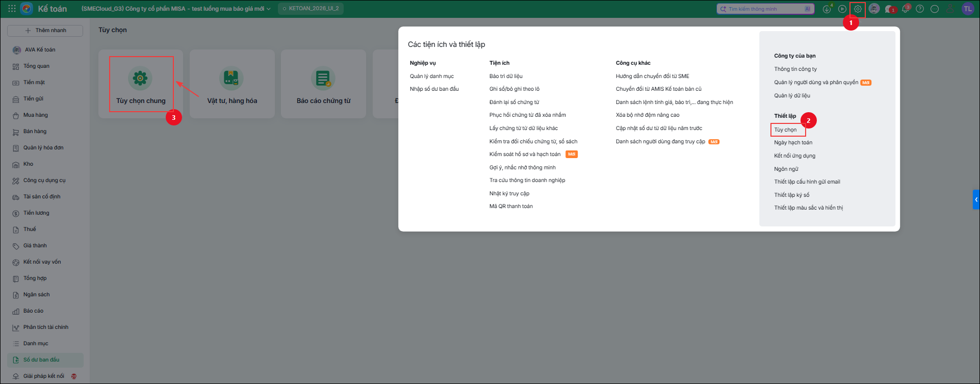
Task: Open Mua hàng in the sidebar
Action: (x=35, y=115)
